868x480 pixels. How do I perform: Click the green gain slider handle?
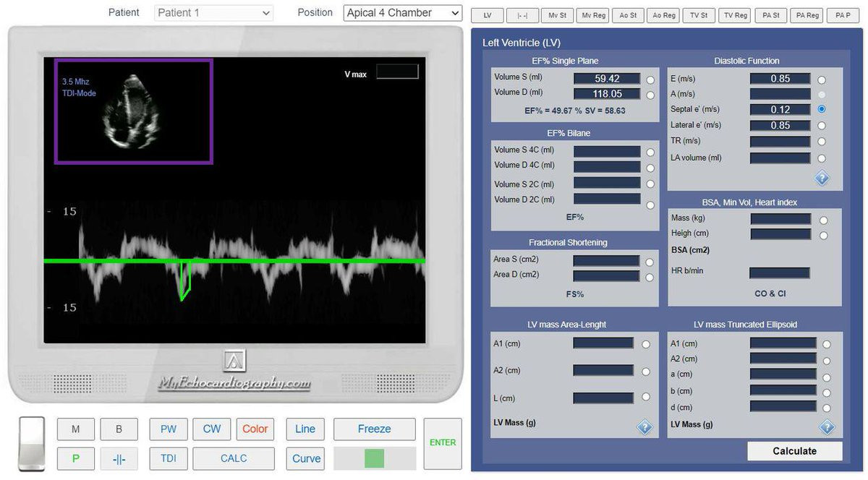pos(374,458)
